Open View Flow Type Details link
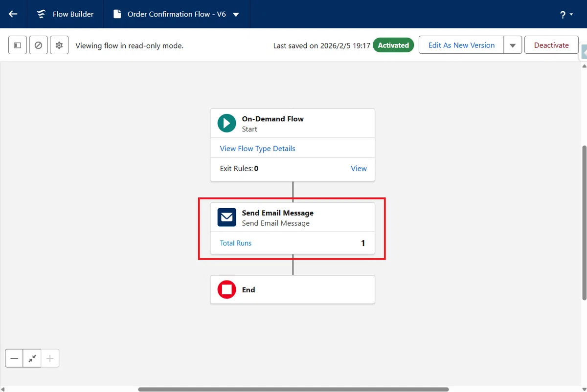 257,149
